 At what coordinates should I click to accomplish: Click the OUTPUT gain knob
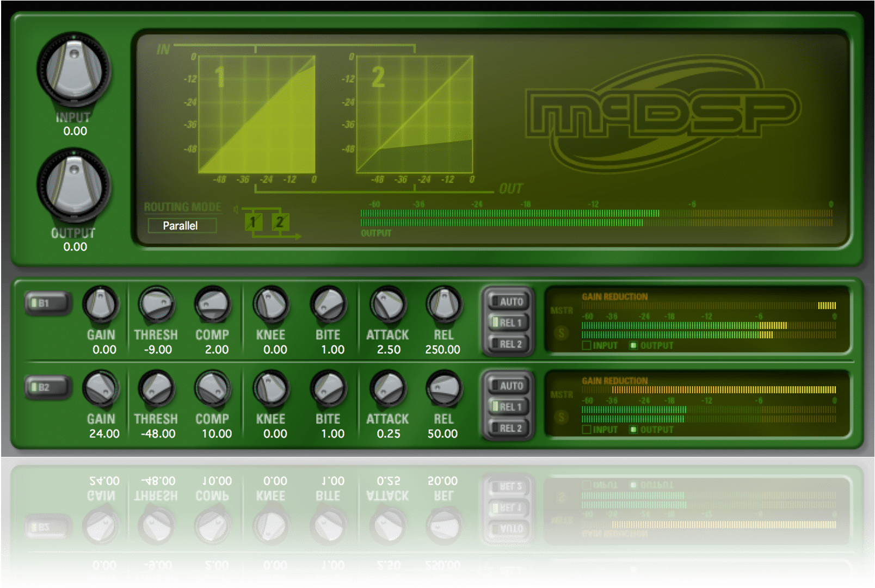(74, 185)
